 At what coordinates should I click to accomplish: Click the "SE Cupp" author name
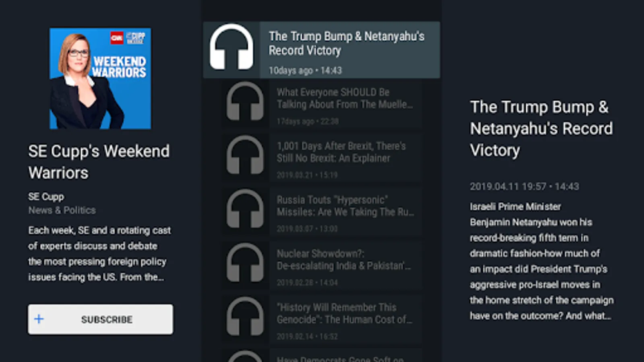tap(46, 197)
